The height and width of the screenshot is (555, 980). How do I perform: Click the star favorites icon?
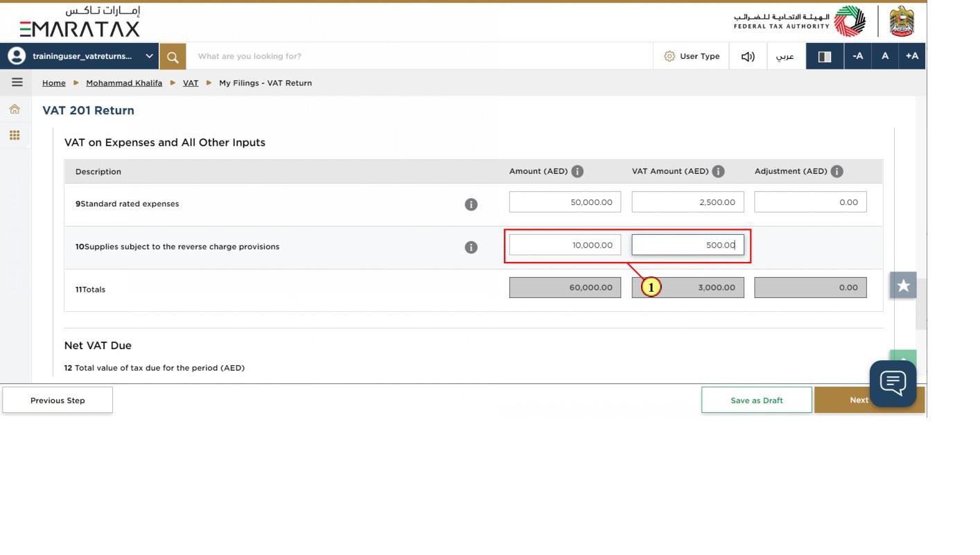coord(903,285)
